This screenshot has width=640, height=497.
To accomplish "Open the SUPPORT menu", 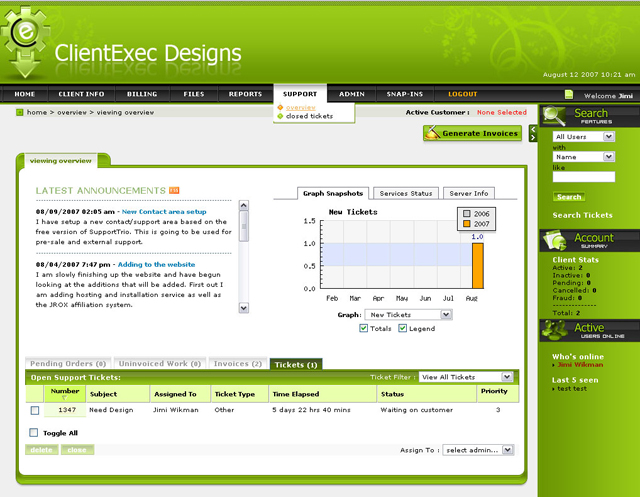I will (300, 94).
